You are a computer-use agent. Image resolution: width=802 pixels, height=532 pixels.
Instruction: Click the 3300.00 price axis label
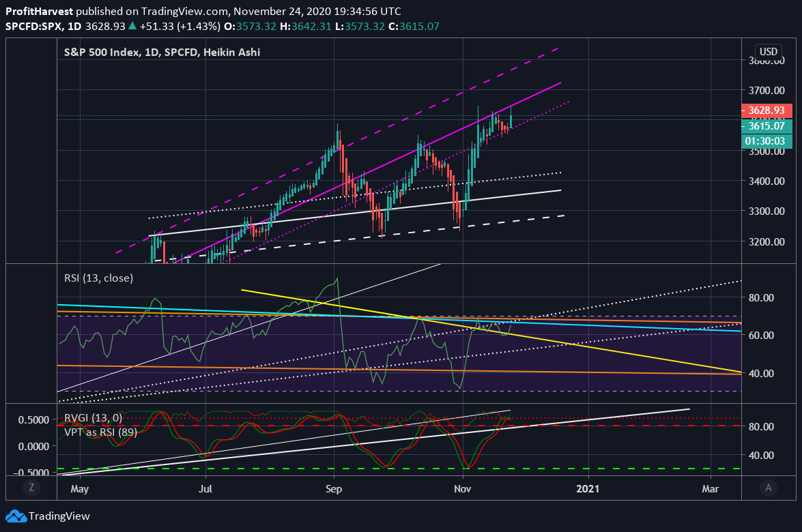(x=767, y=211)
